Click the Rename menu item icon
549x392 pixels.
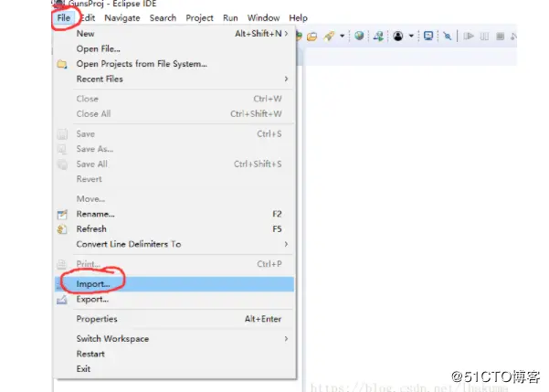pyautogui.click(x=62, y=214)
